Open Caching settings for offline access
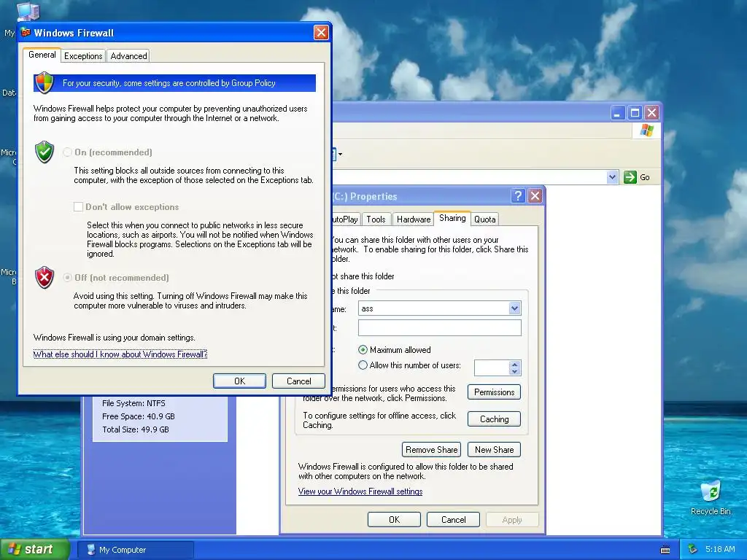This screenshot has height=560, width=747. [494, 419]
